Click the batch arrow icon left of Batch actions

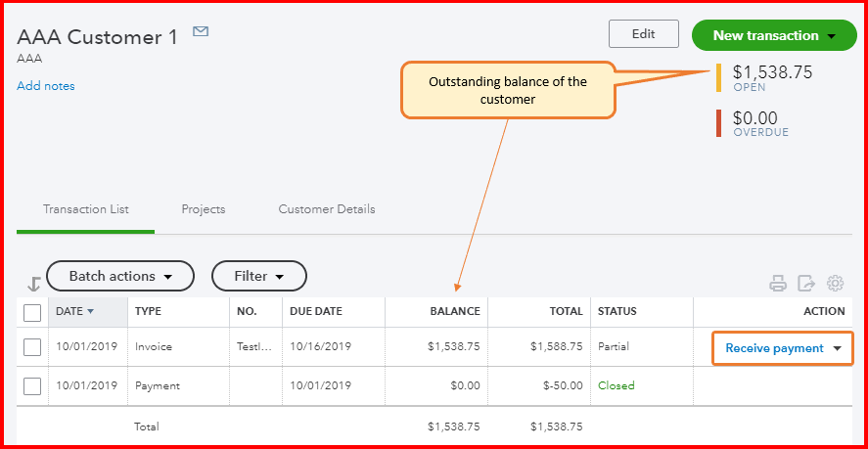click(x=33, y=284)
